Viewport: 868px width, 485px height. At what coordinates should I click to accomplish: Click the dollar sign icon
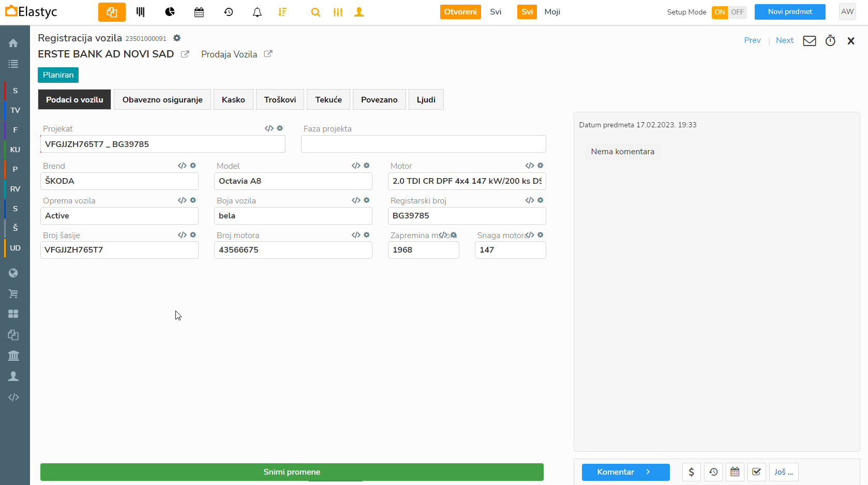[x=691, y=472]
